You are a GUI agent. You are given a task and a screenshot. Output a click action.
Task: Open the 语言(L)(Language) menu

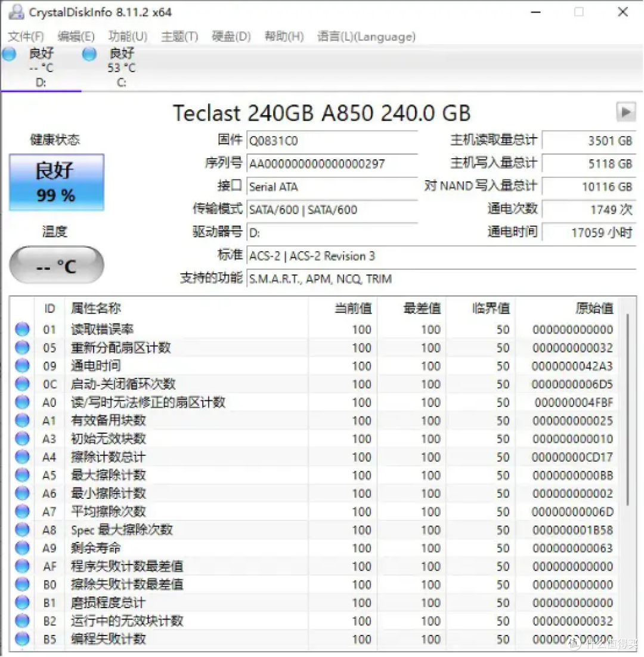(x=366, y=36)
